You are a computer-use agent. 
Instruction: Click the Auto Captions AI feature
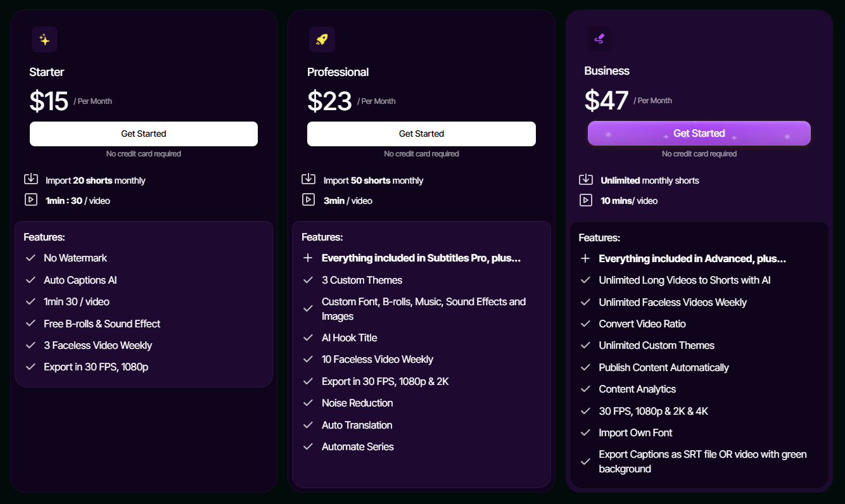click(x=80, y=280)
